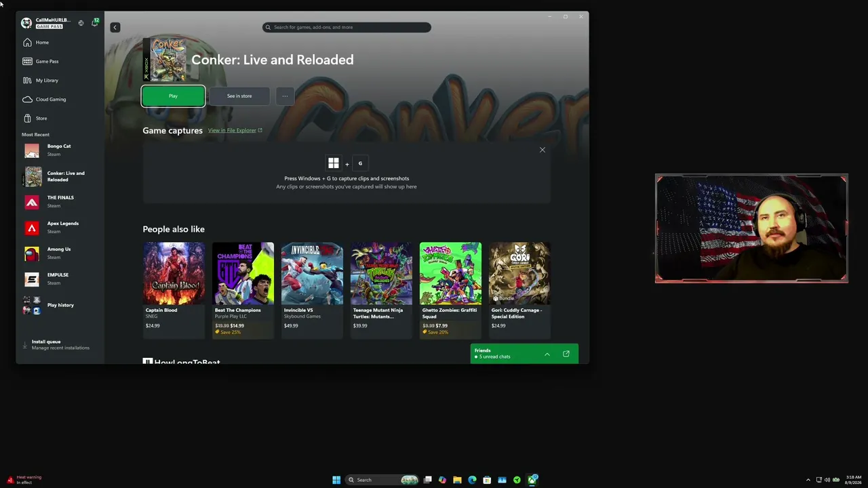
Task: Open the blue monitor app on taskbar
Action: coord(502,480)
